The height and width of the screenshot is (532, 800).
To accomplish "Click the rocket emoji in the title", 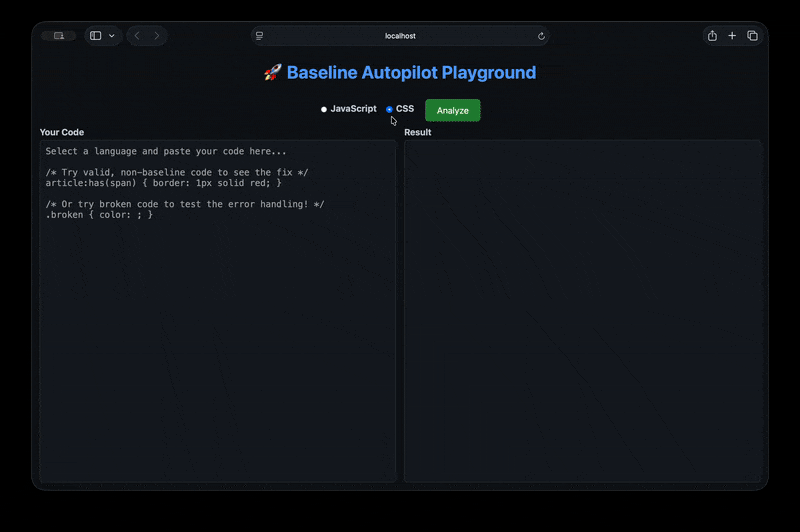I will tap(272, 72).
